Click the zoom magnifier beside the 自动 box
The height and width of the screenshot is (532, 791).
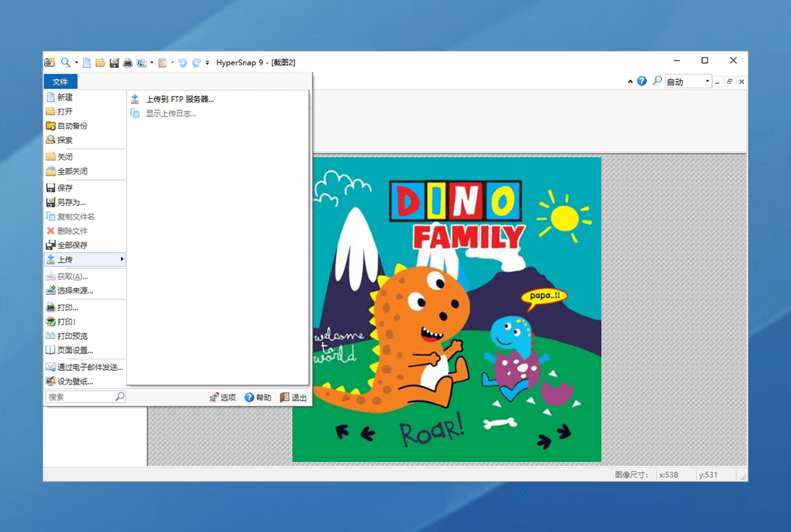click(x=656, y=81)
